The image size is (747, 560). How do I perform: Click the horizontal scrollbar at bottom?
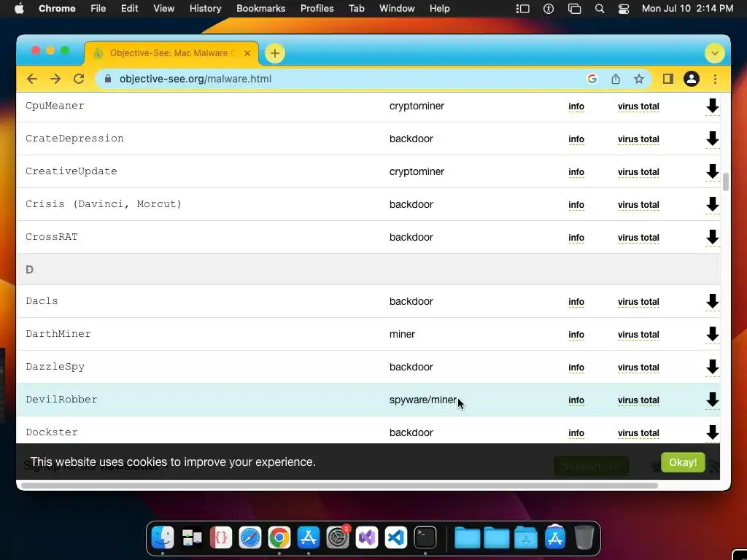tap(339, 486)
